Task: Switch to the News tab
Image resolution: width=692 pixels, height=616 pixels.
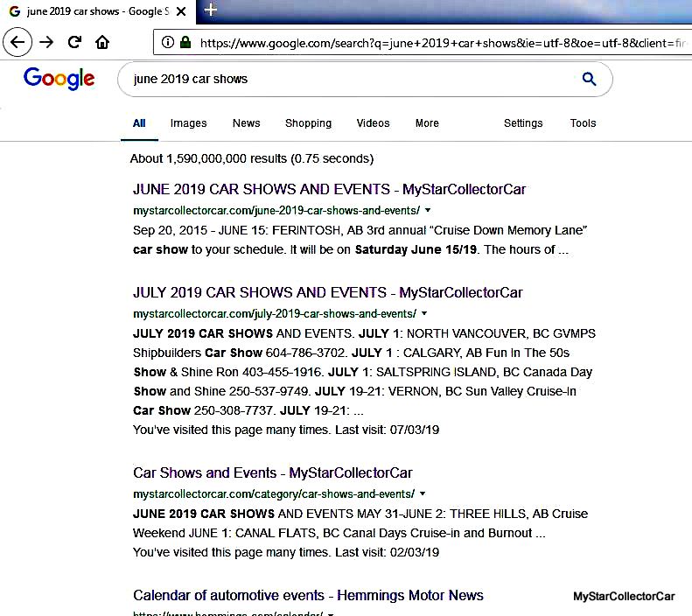Action: (246, 123)
